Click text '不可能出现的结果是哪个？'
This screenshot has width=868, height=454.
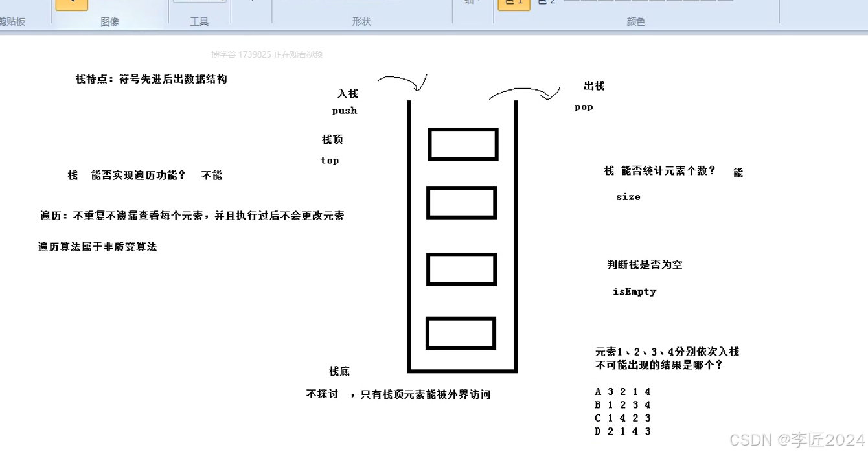click(x=659, y=365)
